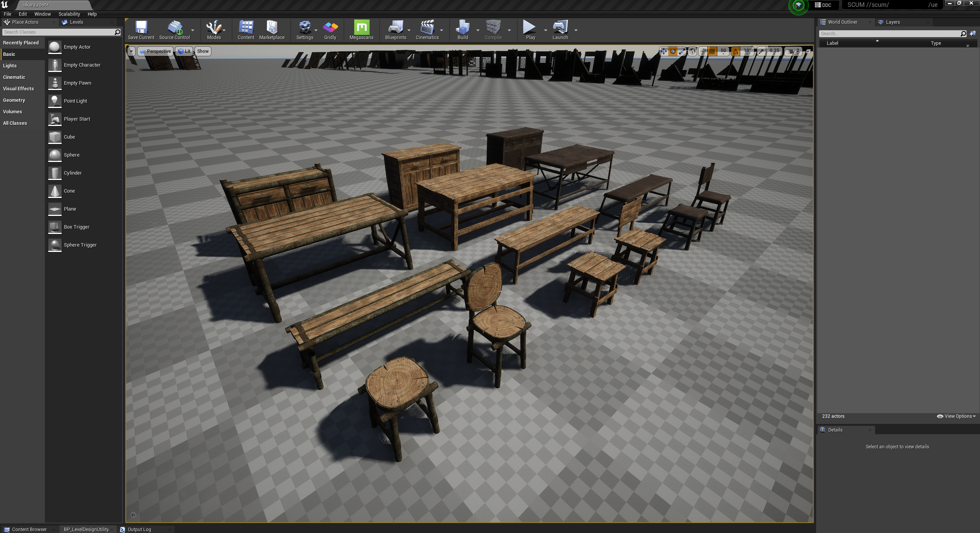Select the All Classes category

point(15,123)
